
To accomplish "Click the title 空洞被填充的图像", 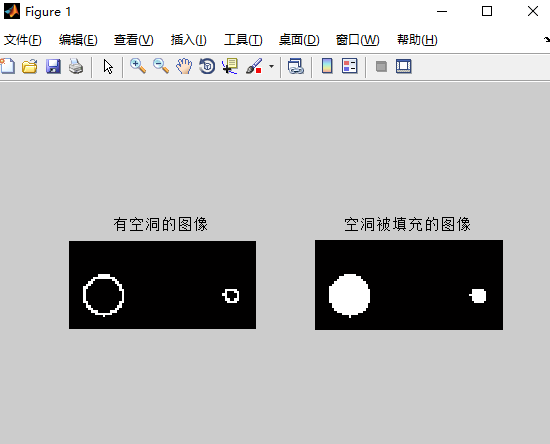I will tap(407, 224).
